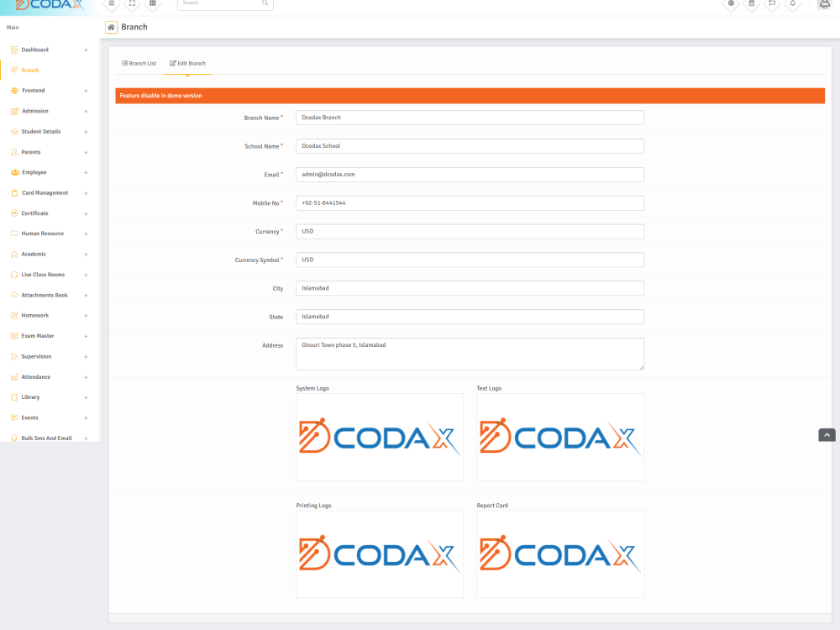The height and width of the screenshot is (630, 840).
Task: Click the School Name input field
Action: tap(470, 145)
